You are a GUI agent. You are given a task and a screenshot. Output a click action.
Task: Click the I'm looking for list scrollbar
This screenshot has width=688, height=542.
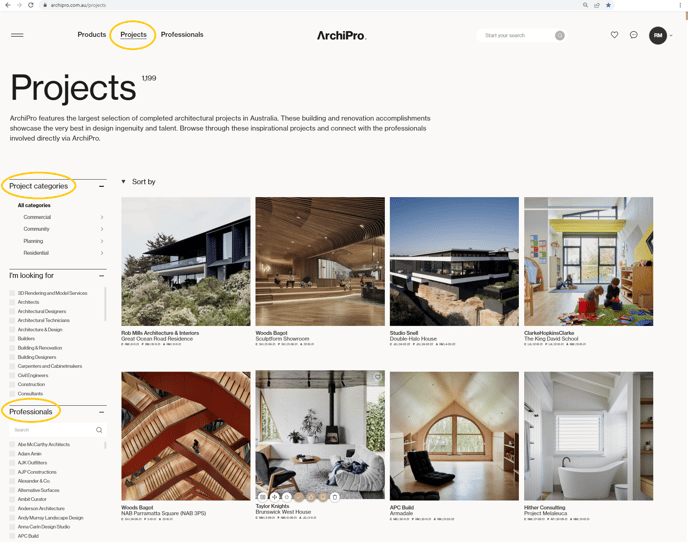point(105,304)
